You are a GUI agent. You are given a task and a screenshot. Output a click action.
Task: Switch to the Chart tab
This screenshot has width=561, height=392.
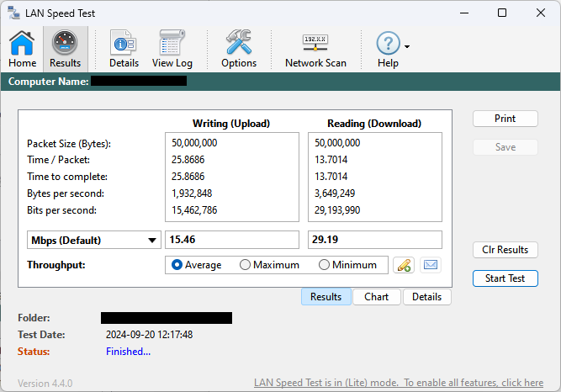point(376,297)
